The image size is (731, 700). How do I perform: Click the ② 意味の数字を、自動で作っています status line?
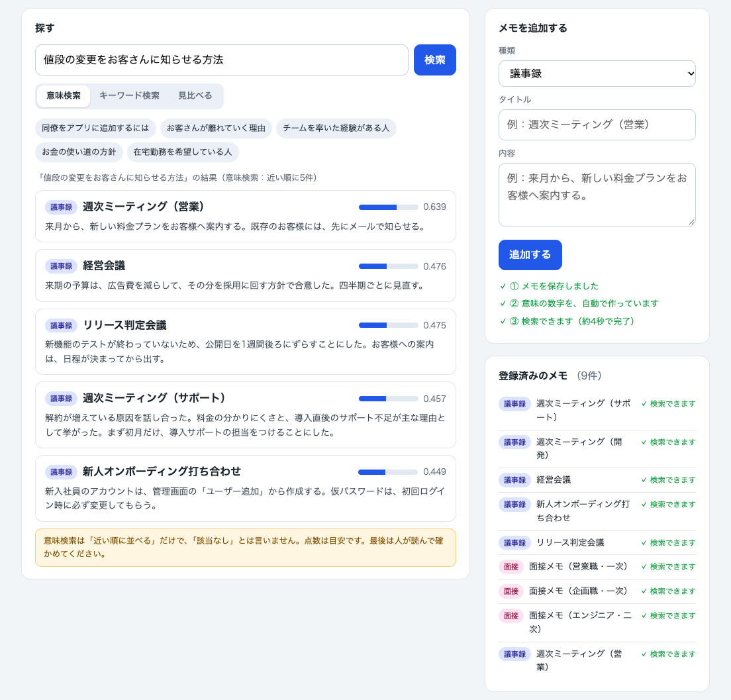(x=579, y=303)
